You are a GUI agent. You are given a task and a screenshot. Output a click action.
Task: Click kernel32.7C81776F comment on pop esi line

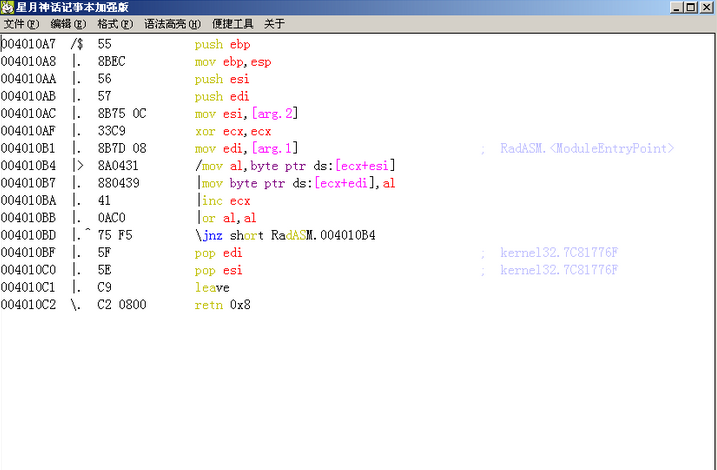point(559,270)
